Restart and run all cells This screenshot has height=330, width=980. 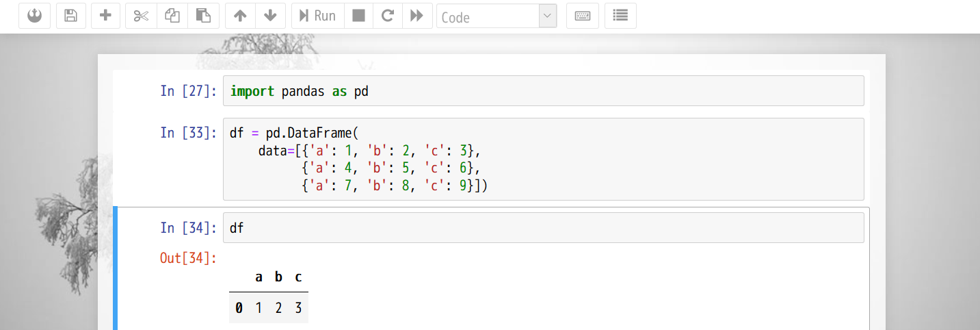tap(416, 16)
